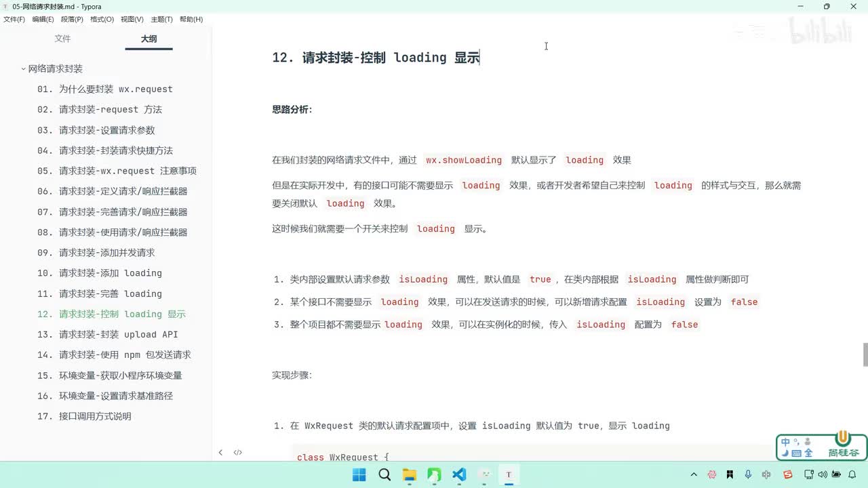This screenshot has width=868, height=488.
Task: Open the green app icon in taskbar
Action: (x=434, y=474)
